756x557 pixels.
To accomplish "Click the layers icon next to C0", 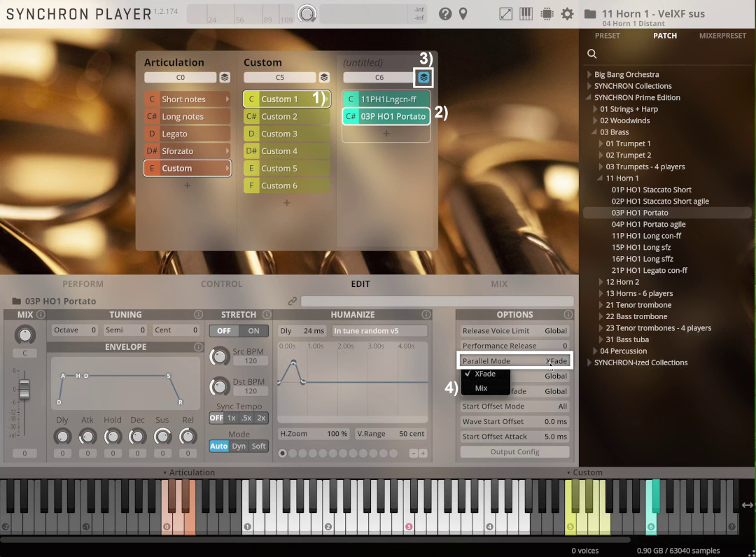I will coord(225,77).
